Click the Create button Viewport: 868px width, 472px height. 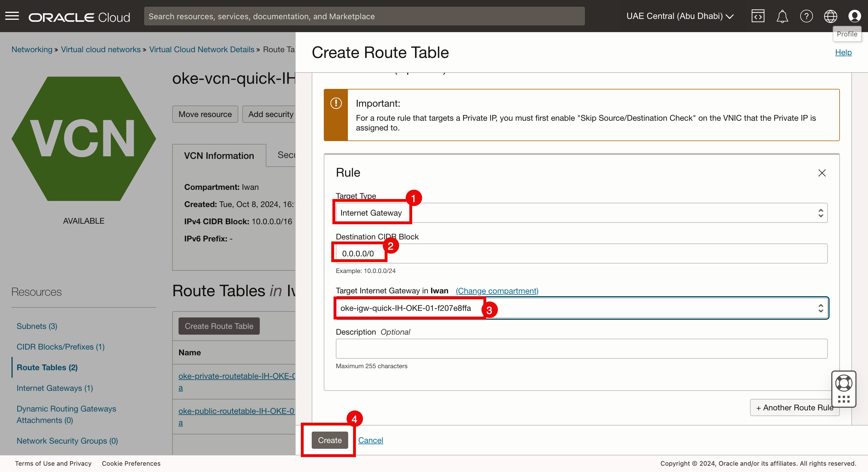point(330,440)
